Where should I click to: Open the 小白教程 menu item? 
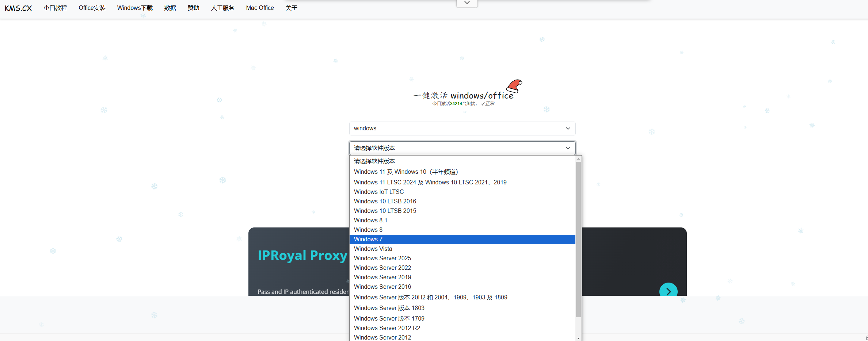(55, 8)
